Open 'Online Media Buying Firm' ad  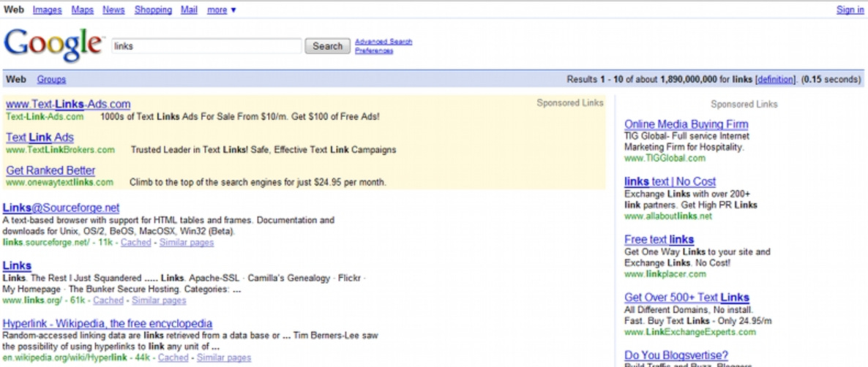[686, 124]
